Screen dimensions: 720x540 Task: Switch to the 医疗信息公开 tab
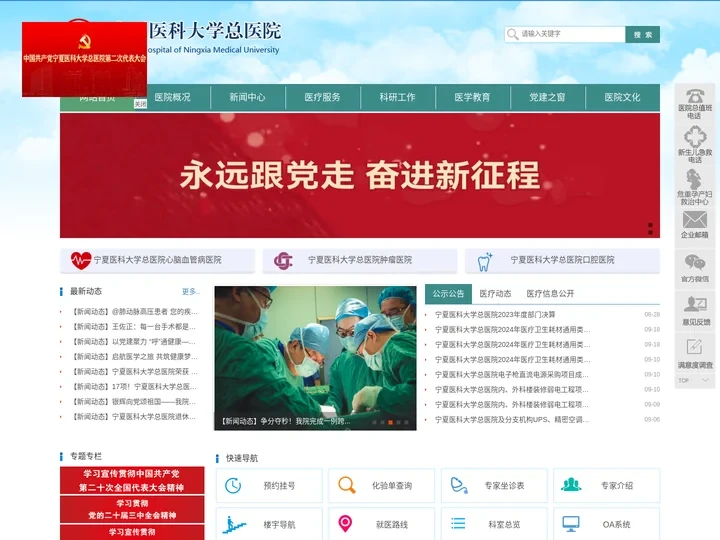[550, 294]
